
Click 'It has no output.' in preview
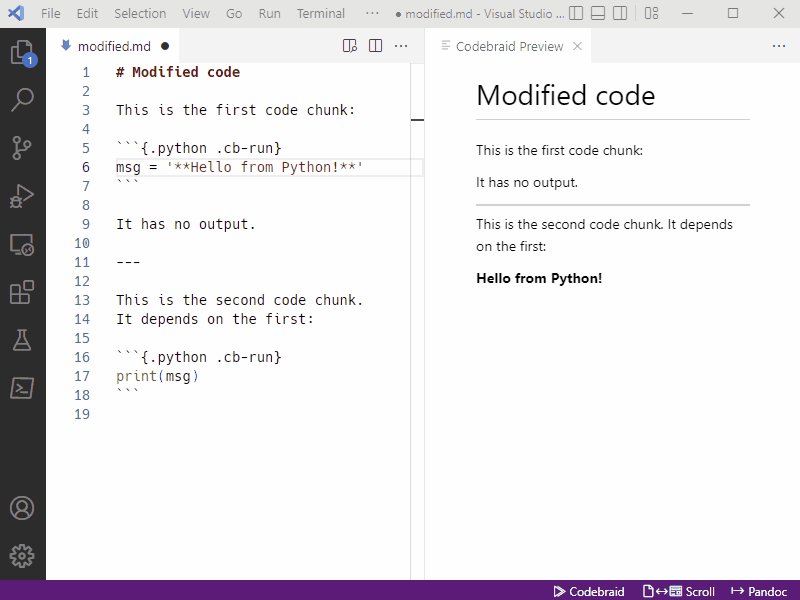pos(527,183)
